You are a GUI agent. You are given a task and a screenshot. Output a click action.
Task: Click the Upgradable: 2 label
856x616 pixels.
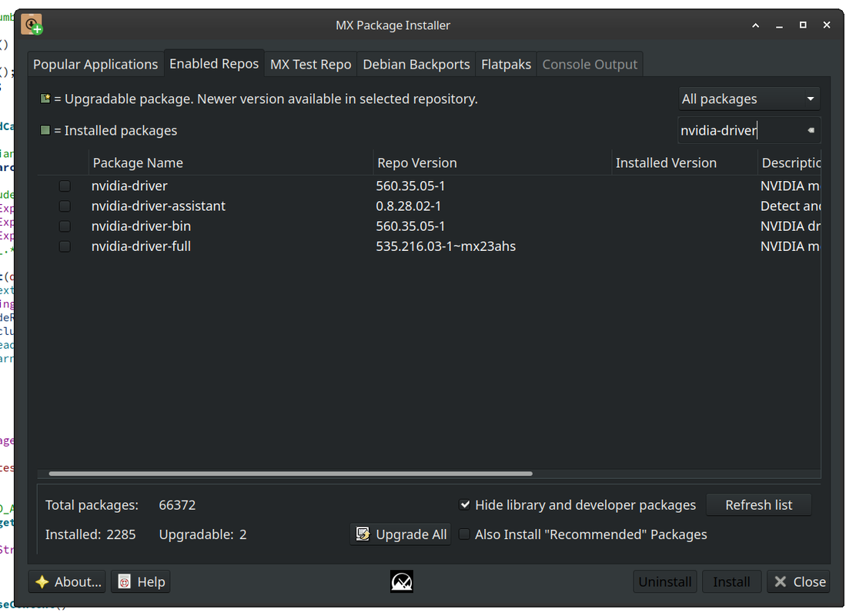(202, 534)
